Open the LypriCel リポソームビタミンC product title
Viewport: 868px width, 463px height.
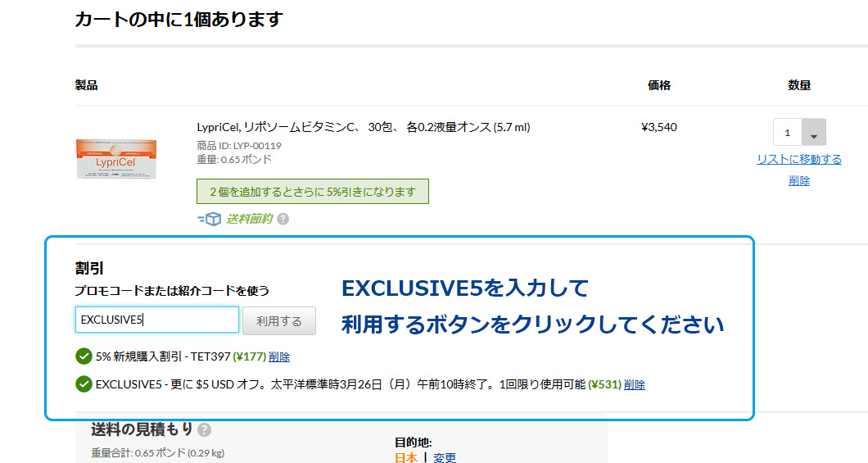pyautogui.click(x=364, y=127)
